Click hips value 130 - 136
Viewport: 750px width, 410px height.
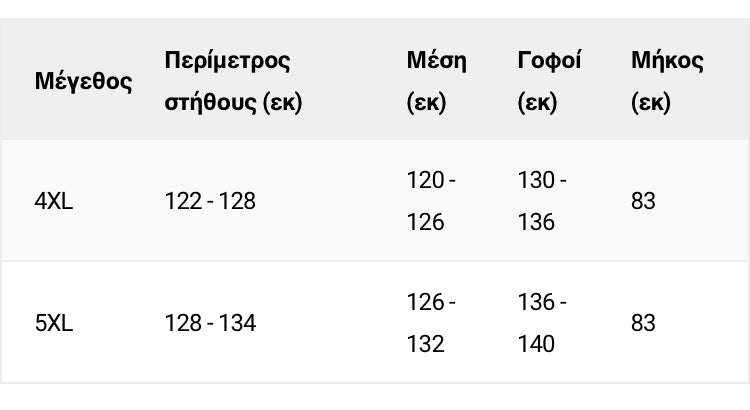[542, 201]
